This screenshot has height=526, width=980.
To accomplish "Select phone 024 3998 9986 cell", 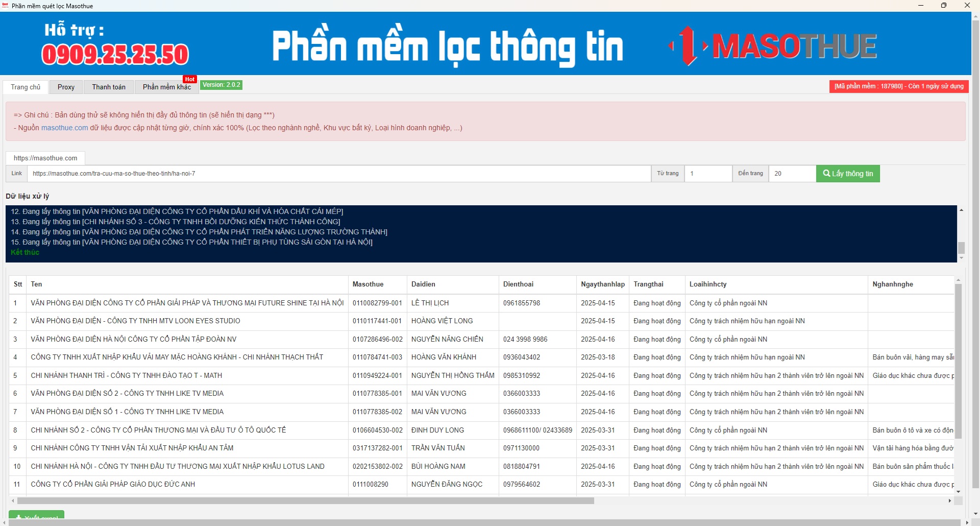I will click(538, 340).
